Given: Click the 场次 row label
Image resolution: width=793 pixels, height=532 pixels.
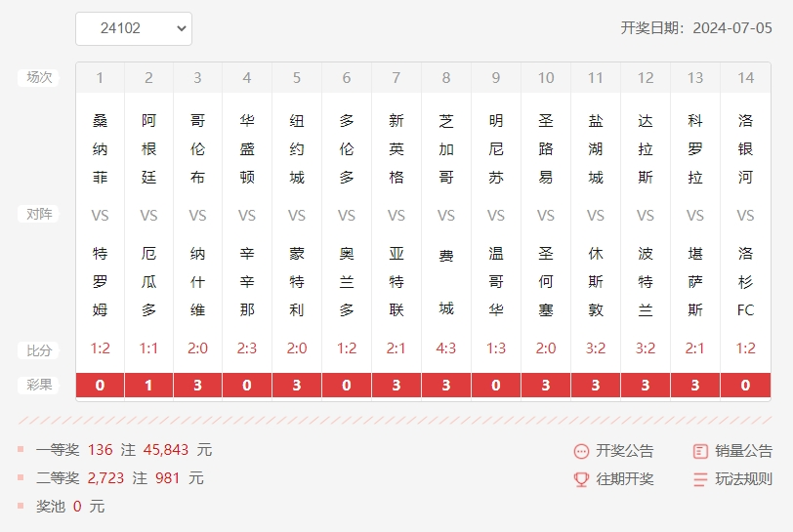Looking at the screenshot, I should 39,78.
